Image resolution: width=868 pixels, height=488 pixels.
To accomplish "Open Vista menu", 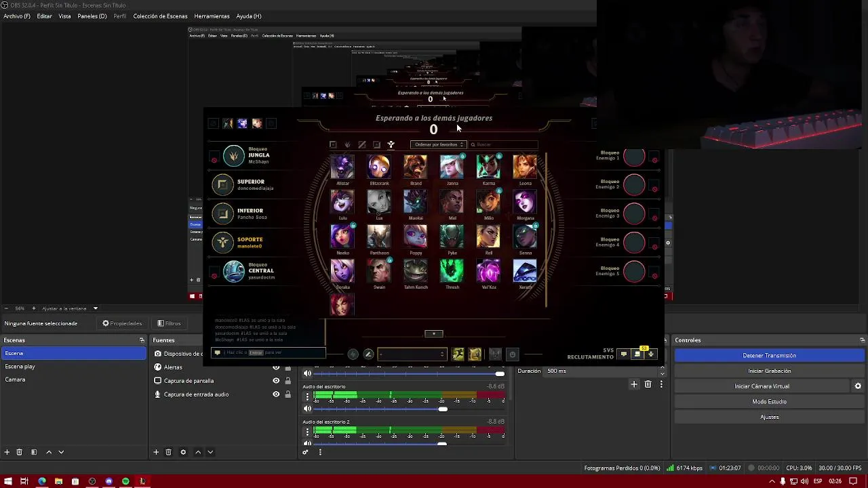I will (x=64, y=16).
